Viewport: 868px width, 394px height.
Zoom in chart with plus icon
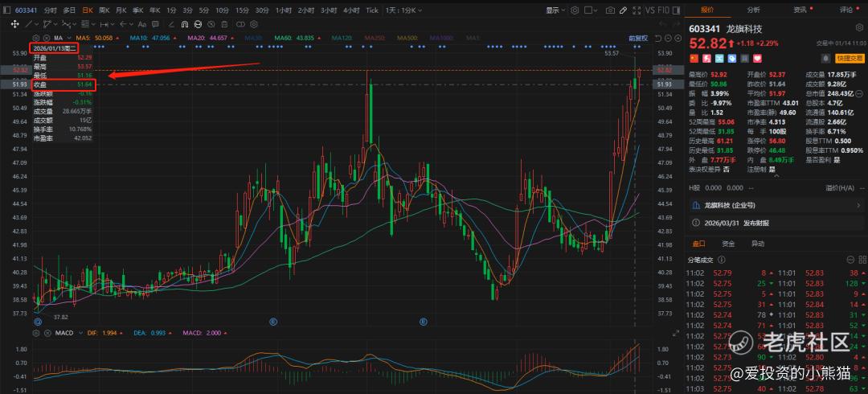[678, 39]
